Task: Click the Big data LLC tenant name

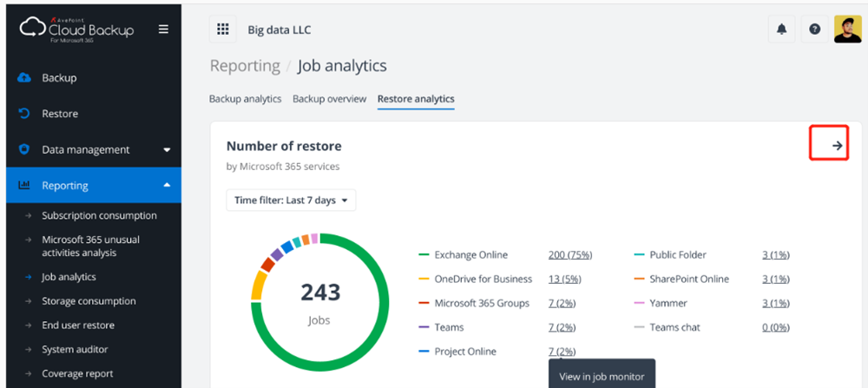Action: pos(279,30)
